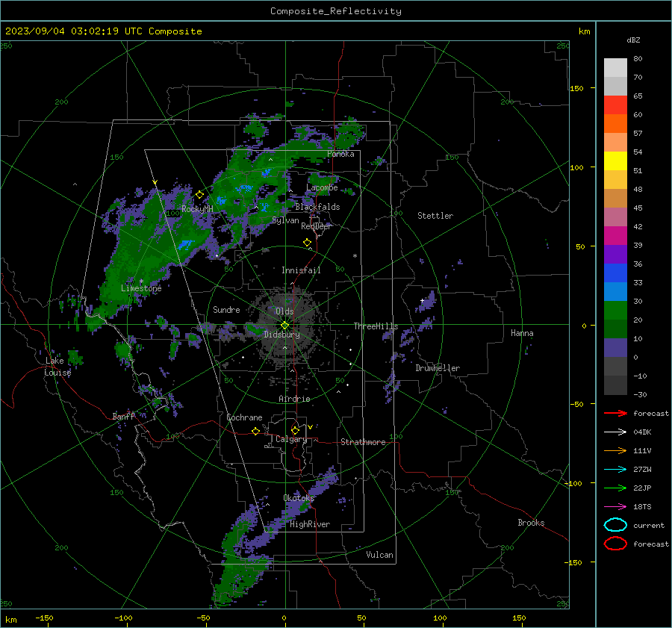This screenshot has height=628, width=672.
Task: Click the km unit label at top right
Action: click(x=584, y=31)
